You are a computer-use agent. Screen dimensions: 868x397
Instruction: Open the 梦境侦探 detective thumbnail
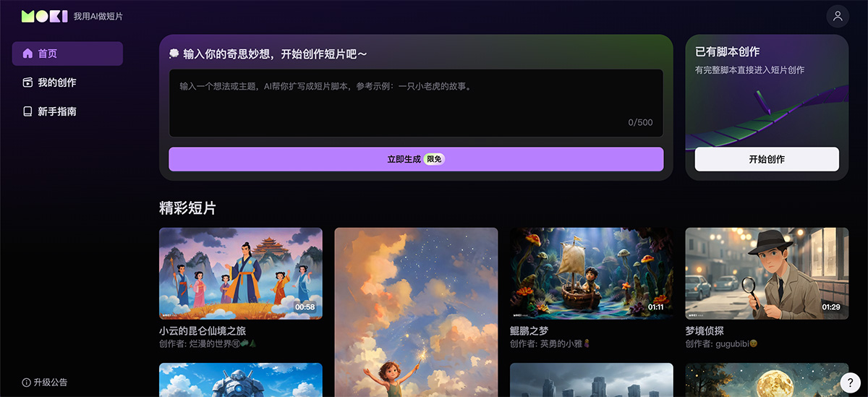[767, 273]
